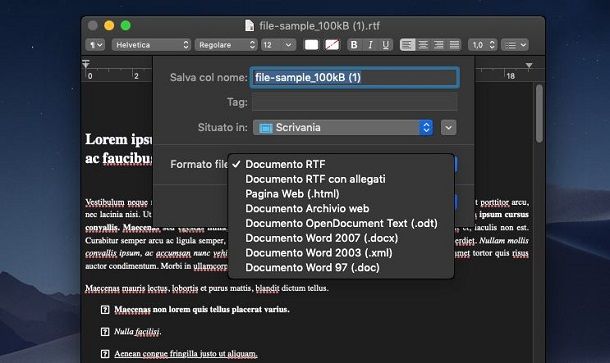This screenshot has height=363, width=610.
Task: Align text to the left
Action: click(x=407, y=45)
